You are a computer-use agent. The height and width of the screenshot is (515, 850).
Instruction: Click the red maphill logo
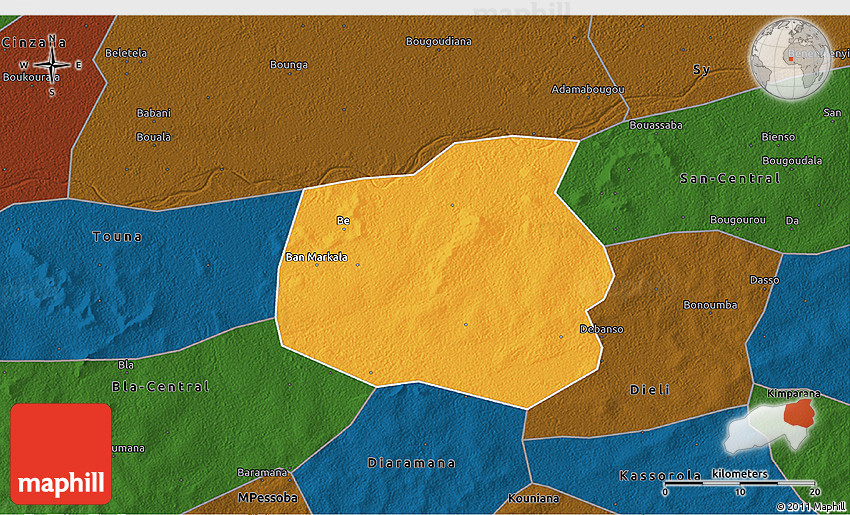point(61,453)
